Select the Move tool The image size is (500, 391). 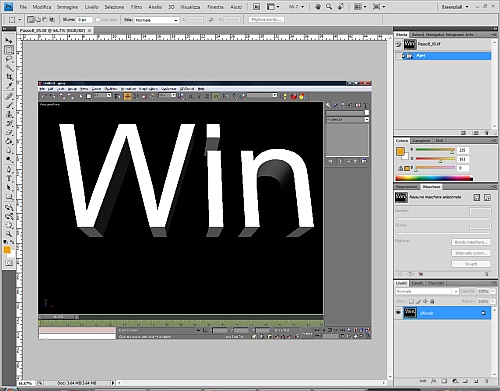(x=9, y=41)
